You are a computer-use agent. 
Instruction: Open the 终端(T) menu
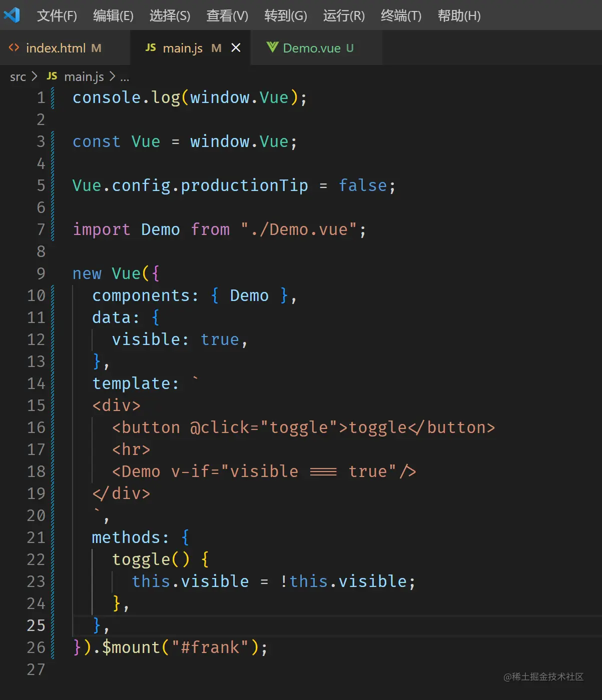tap(401, 16)
